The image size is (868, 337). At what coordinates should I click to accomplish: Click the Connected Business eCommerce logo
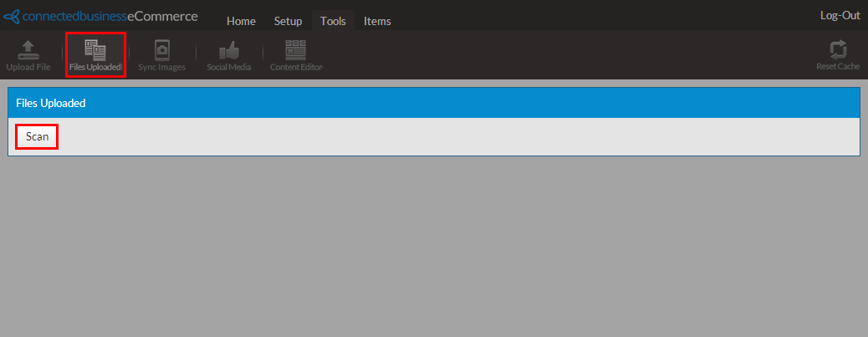[x=100, y=16]
